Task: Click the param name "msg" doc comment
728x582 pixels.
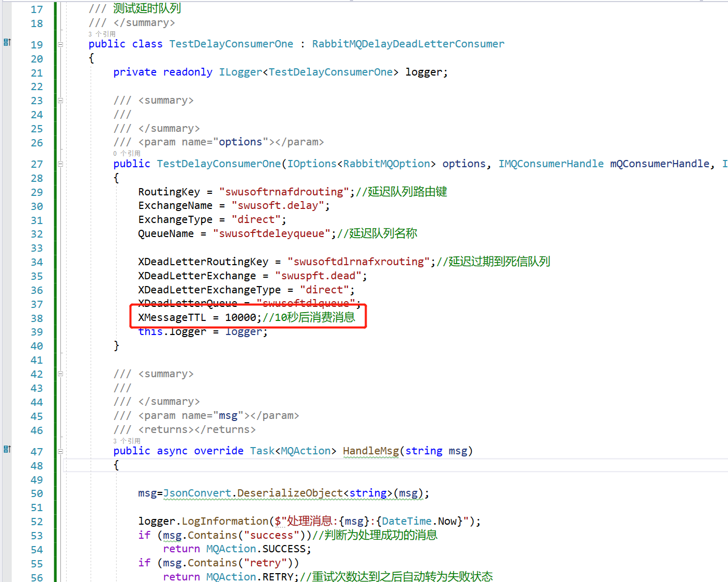Action: [219, 416]
